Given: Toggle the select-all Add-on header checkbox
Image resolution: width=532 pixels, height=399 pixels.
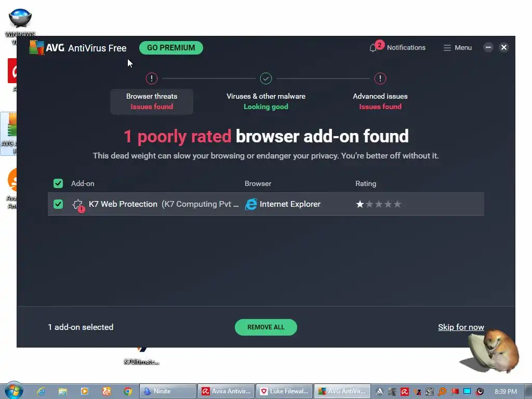Looking at the screenshot, I should coord(58,183).
